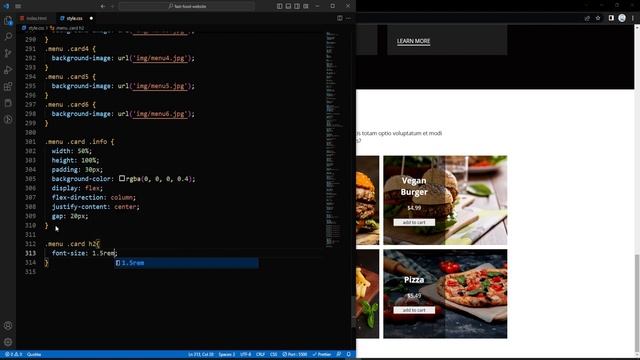Screen dimensions: 640x360
Task: Open the Accounts menu in activity bar
Action: 8,326
